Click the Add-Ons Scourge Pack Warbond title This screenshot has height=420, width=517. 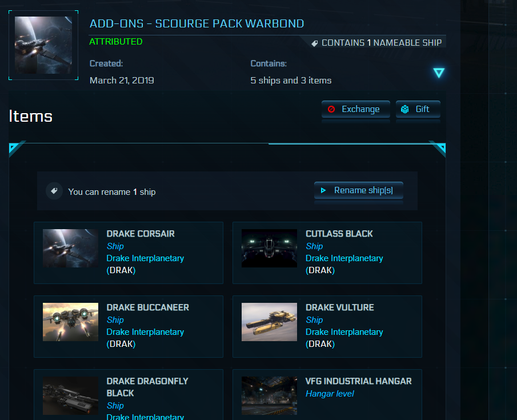tap(197, 23)
